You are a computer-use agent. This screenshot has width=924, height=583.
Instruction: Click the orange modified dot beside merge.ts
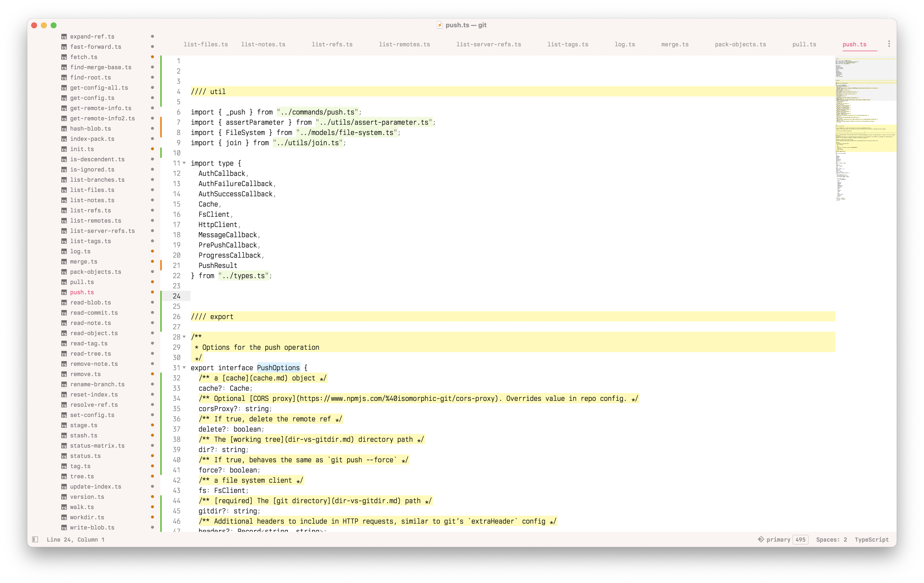pos(152,261)
